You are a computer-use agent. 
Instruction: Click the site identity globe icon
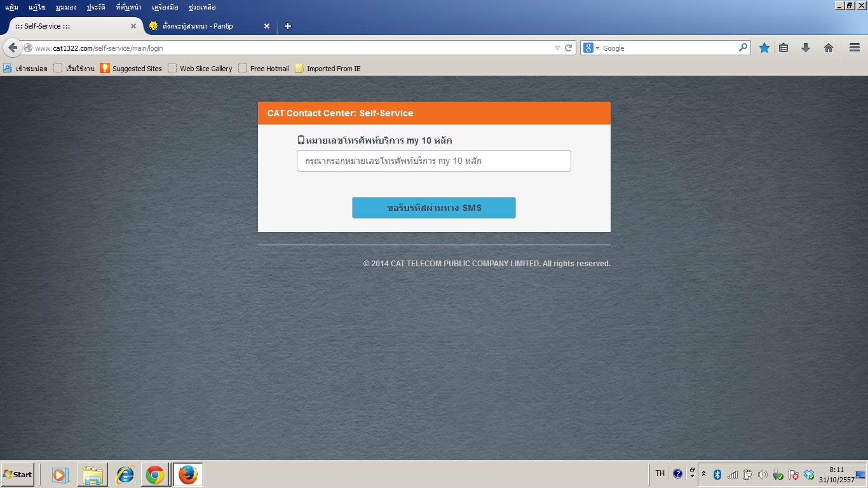click(28, 48)
